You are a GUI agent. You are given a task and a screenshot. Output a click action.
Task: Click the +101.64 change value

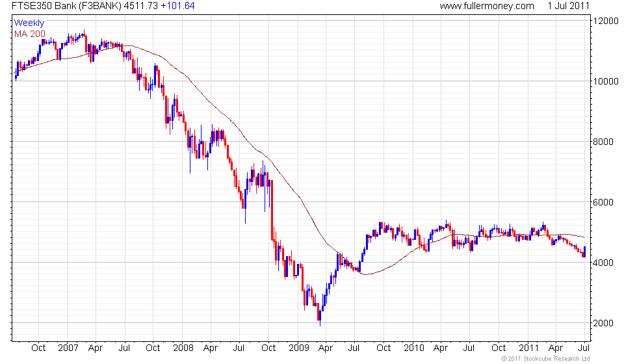pos(177,6)
